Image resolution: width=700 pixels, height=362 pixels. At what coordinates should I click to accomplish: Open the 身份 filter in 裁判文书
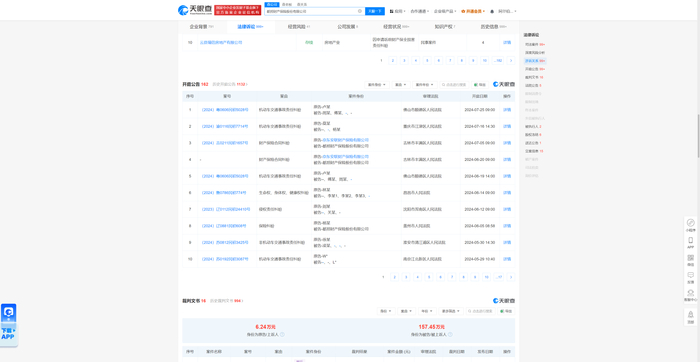tap(386, 311)
